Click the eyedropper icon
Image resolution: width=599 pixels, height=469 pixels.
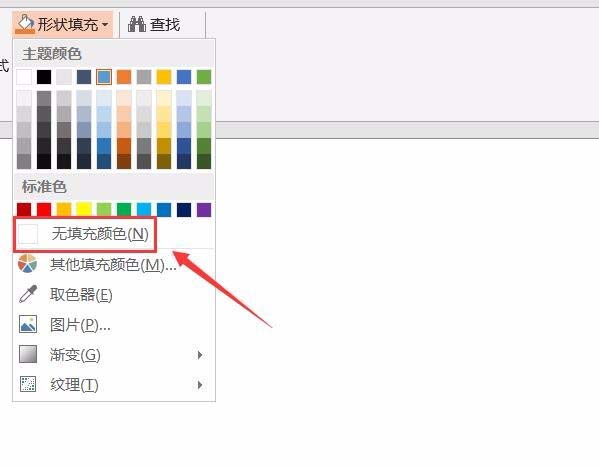[28, 294]
